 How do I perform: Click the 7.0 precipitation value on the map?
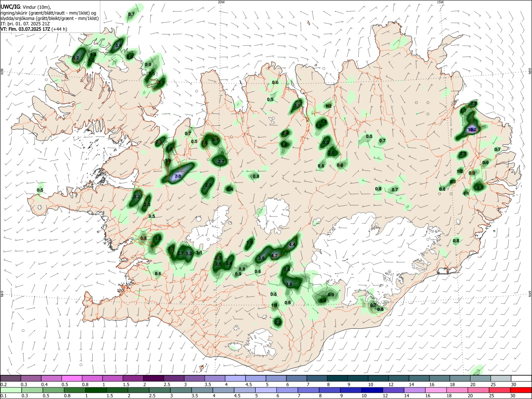point(178,177)
